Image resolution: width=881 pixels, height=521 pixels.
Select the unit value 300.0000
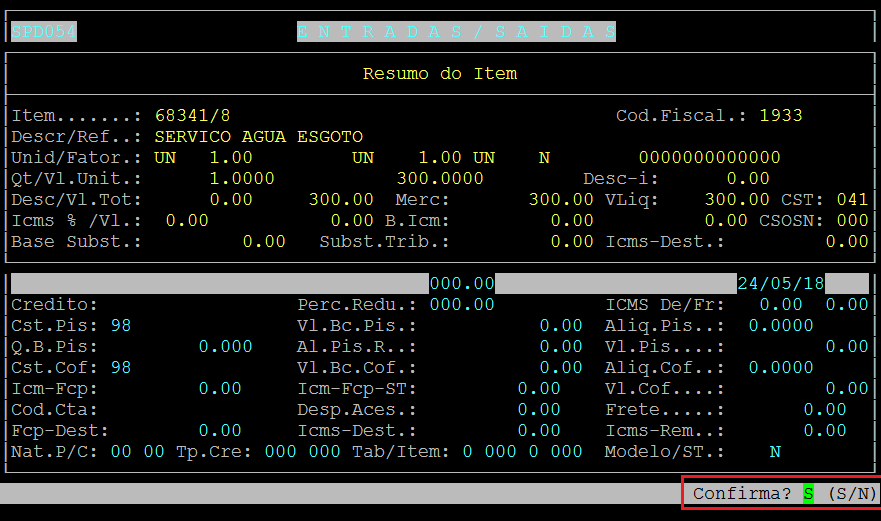click(x=440, y=178)
